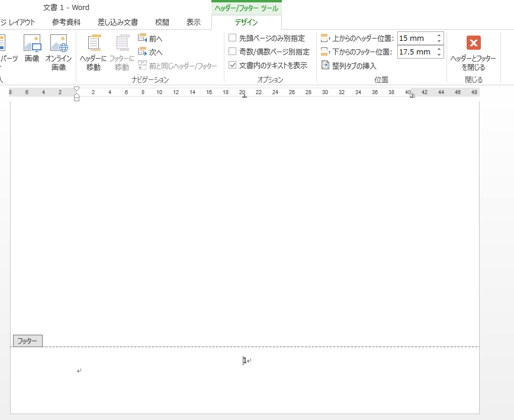Increase footer position 17.5 mm spinner up
Viewport: 514px width, 420px height.
pos(439,49)
